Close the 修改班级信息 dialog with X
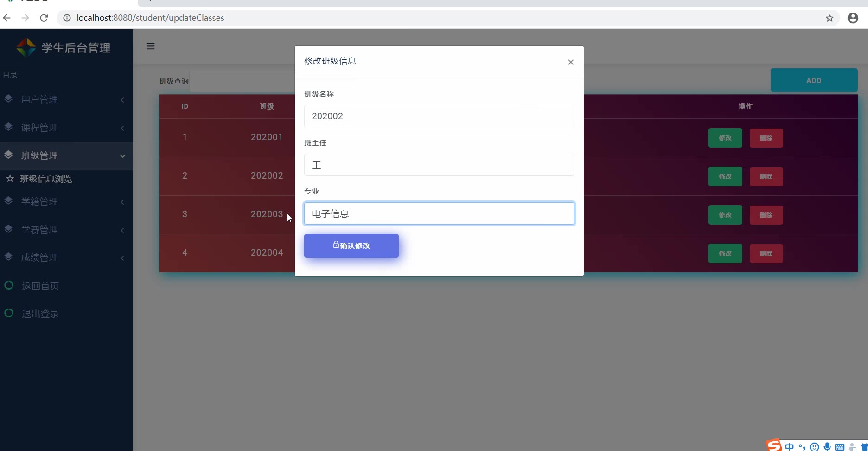The width and height of the screenshot is (868, 451). [571, 62]
